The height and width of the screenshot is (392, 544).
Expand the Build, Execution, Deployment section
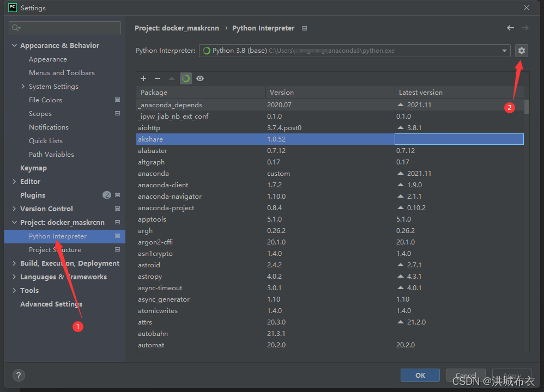click(14, 264)
